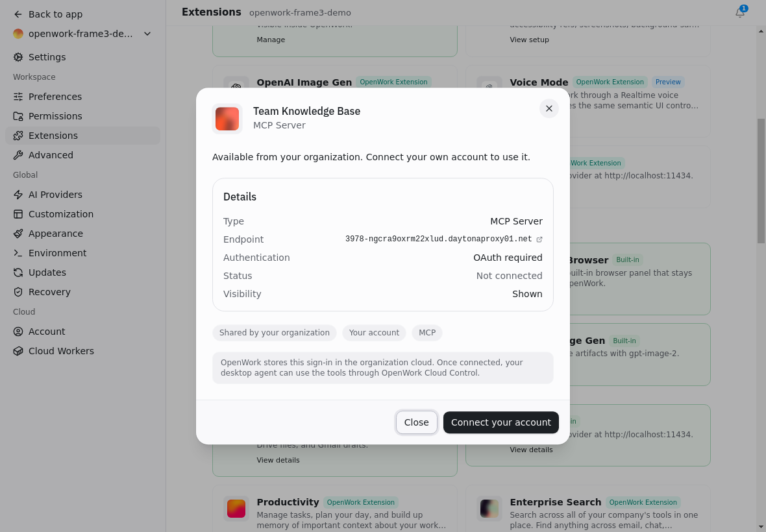Click the Back to app arrow icon
Viewport: 766px width, 532px height.
[18, 14]
